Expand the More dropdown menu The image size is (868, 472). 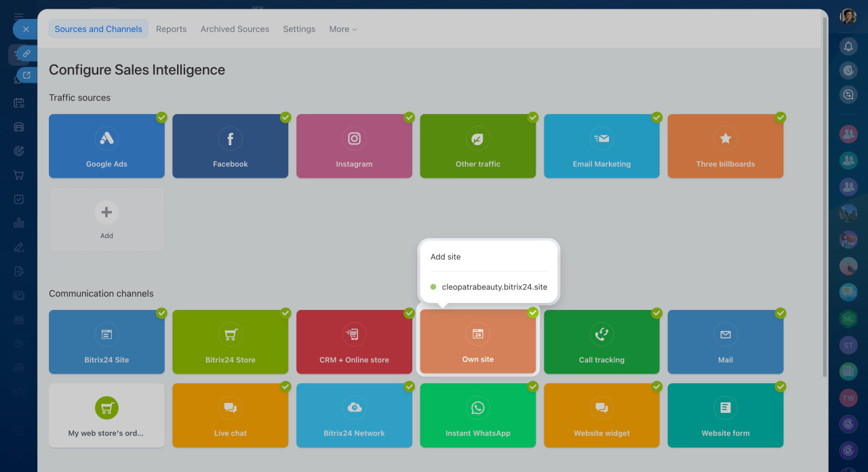(x=342, y=29)
